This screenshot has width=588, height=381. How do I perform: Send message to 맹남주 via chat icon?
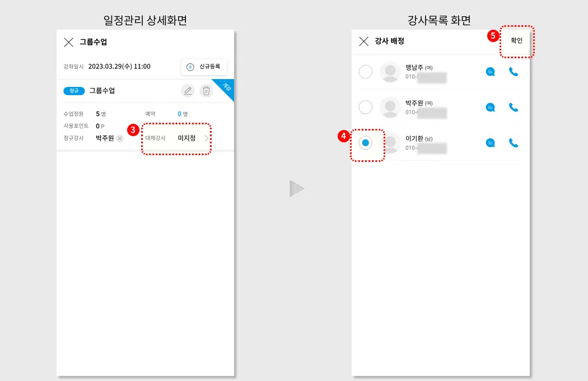point(490,71)
